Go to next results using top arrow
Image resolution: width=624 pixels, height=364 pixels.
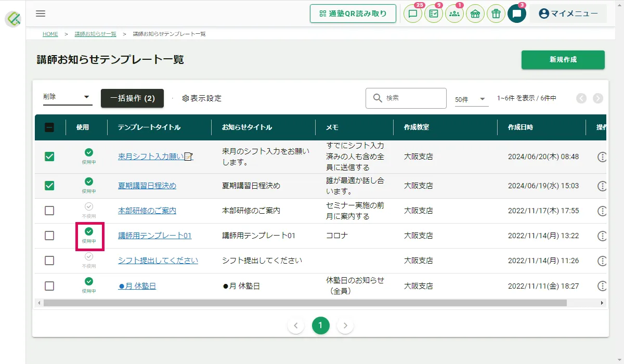click(x=598, y=98)
